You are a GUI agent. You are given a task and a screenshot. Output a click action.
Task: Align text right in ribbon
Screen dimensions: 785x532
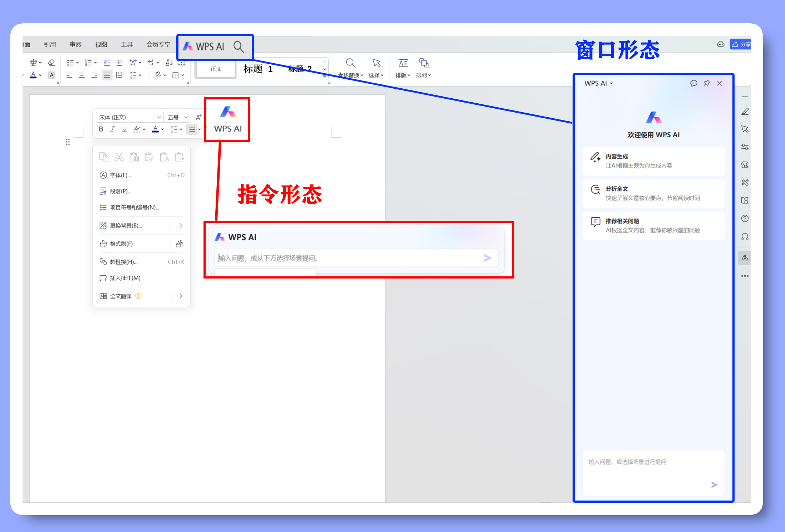coord(94,75)
